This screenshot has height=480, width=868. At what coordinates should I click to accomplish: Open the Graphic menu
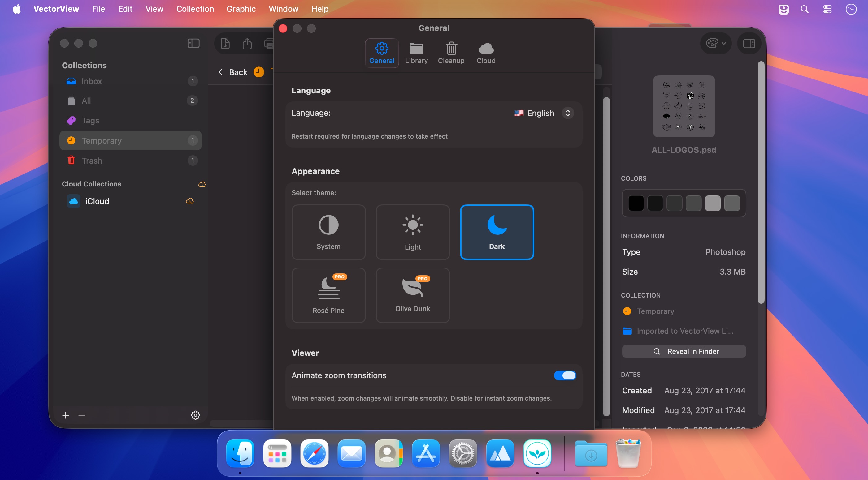click(x=241, y=9)
